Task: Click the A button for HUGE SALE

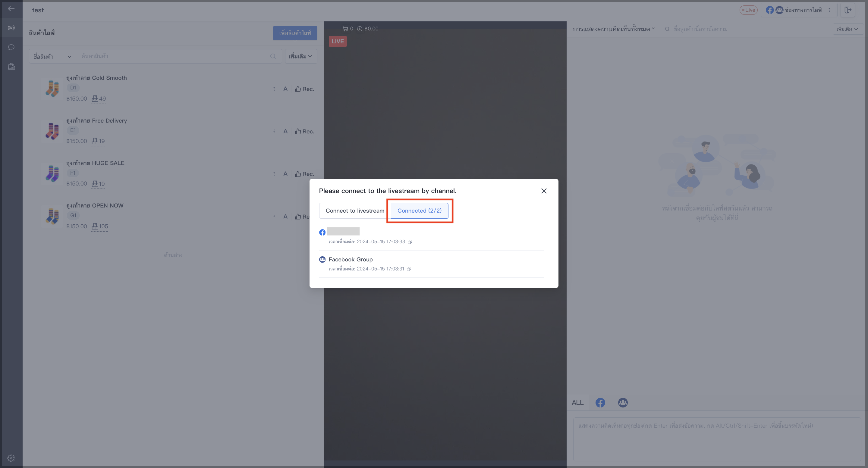Action: point(285,174)
